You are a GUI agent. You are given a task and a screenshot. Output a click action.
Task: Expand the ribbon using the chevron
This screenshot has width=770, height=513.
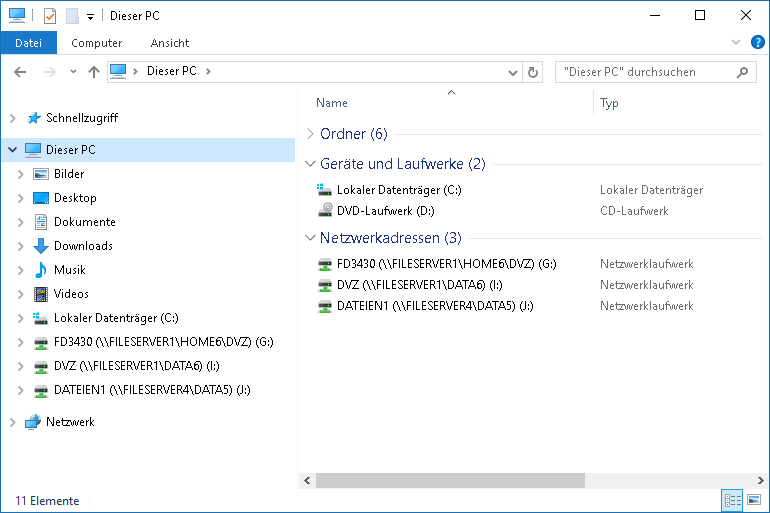736,43
